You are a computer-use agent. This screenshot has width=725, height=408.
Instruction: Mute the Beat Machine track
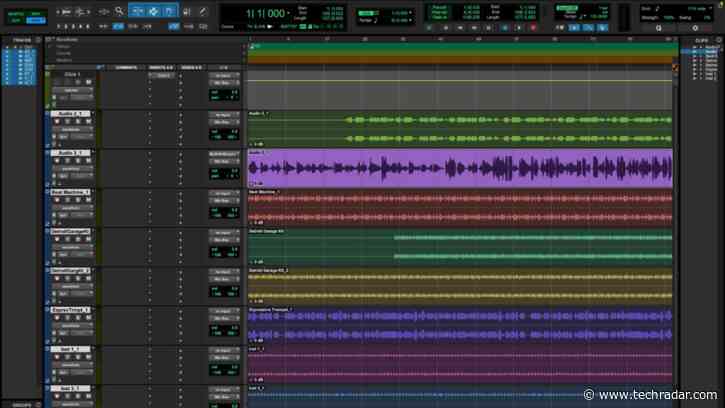[88, 200]
